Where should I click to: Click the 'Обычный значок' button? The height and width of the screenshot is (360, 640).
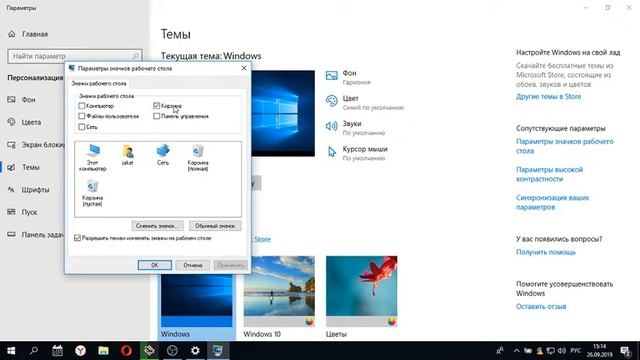coord(215,226)
